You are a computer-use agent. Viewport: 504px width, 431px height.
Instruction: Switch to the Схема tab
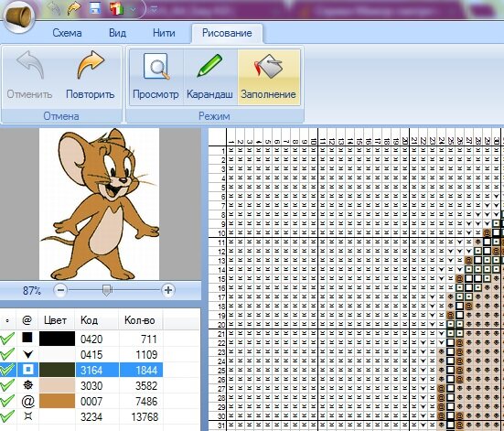[x=67, y=33]
